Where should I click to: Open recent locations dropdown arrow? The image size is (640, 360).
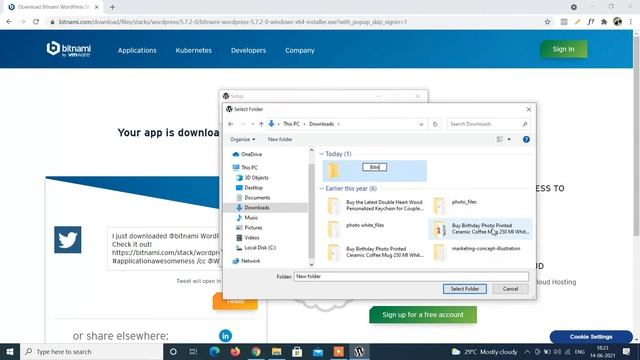(x=253, y=124)
